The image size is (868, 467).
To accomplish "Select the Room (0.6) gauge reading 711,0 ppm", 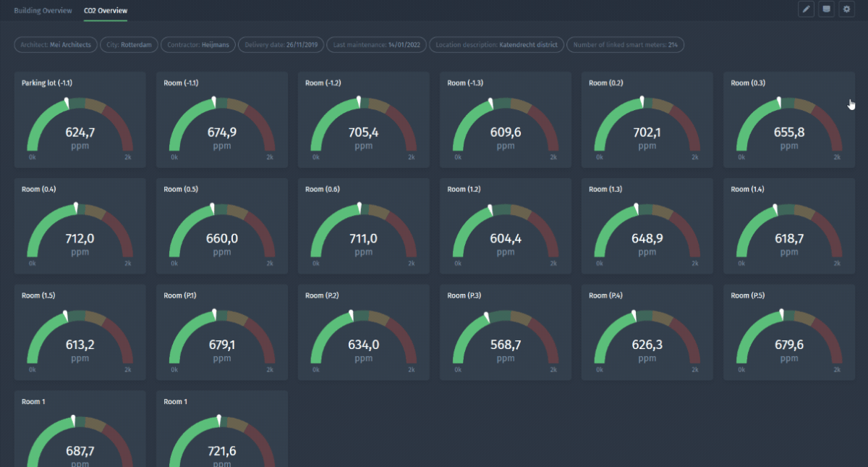I will [x=363, y=230].
